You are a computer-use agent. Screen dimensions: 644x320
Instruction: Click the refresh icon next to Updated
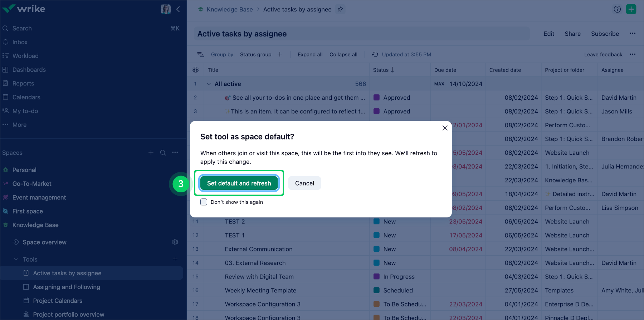tap(375, 54)
